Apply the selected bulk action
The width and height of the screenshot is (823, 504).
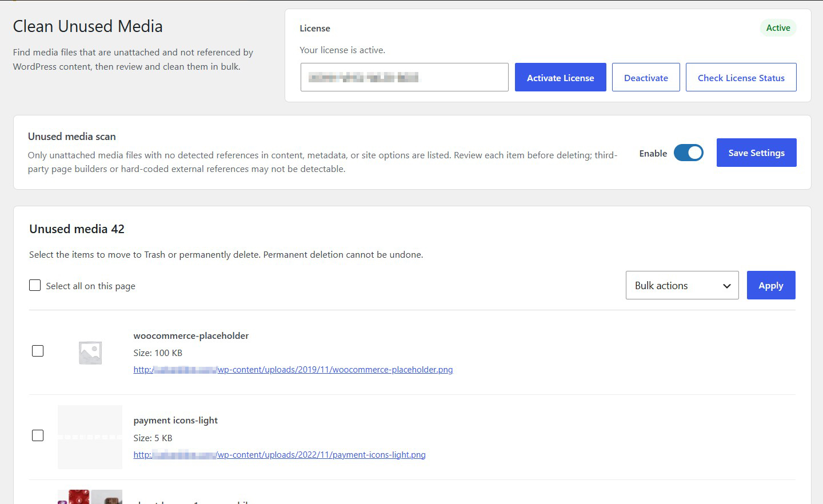coord(771,285)
